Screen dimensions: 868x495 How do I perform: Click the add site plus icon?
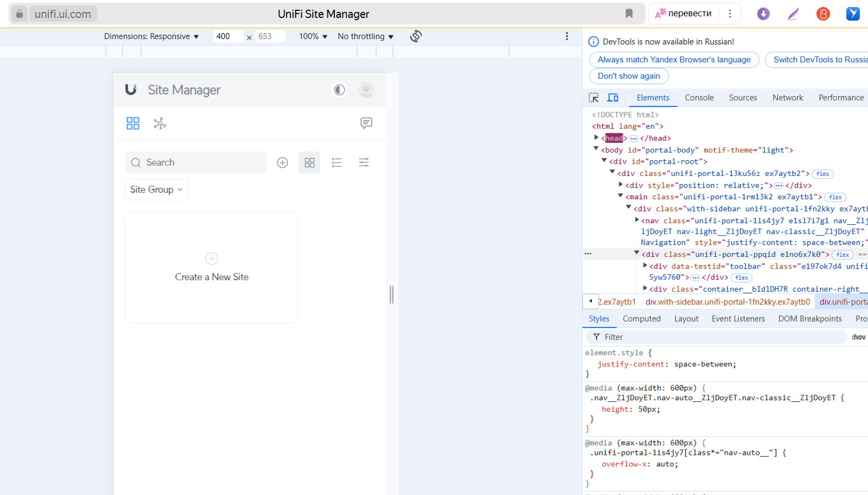pyautogui.click(x=282, y=162)
